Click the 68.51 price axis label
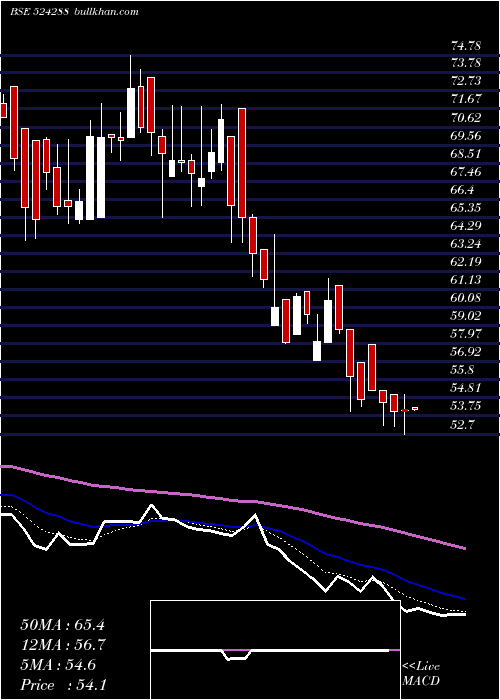This screenshot has width=500, height=700. pyautogui.click(x=466, y=154)
